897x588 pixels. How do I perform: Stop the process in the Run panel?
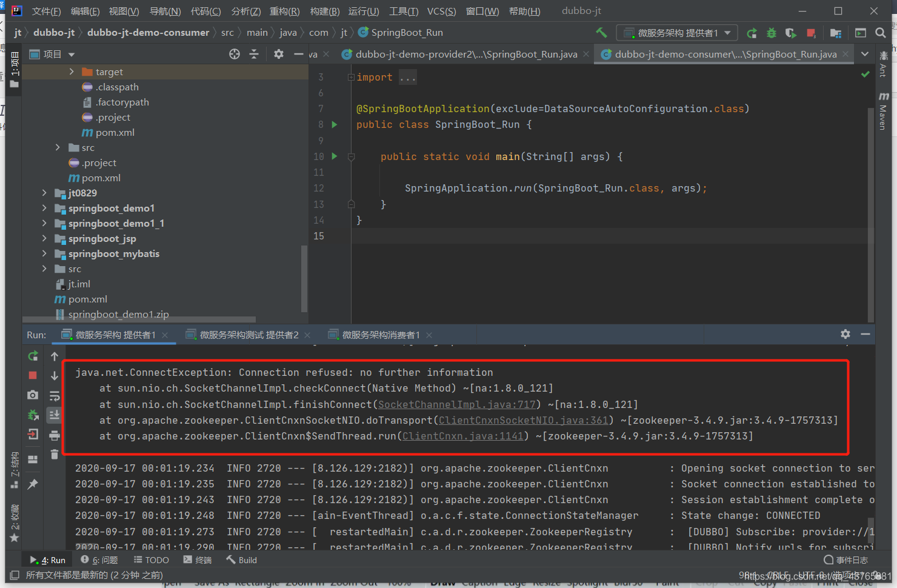[33, 375]
